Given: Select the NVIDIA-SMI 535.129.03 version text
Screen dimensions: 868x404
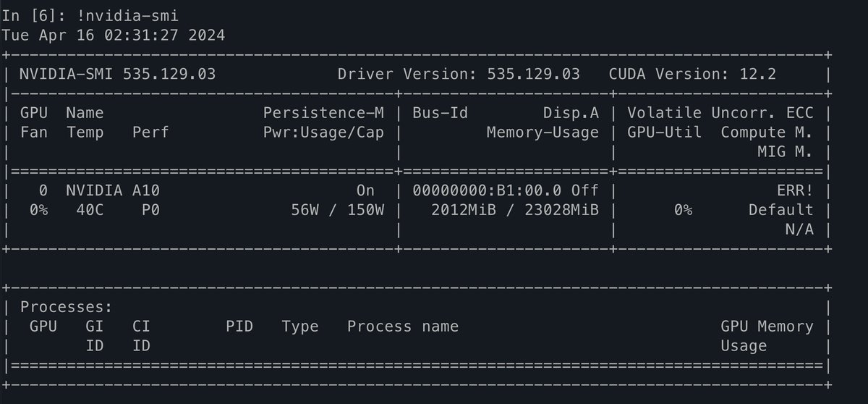Looking at the screenshot, I should [x=117, y=74].
